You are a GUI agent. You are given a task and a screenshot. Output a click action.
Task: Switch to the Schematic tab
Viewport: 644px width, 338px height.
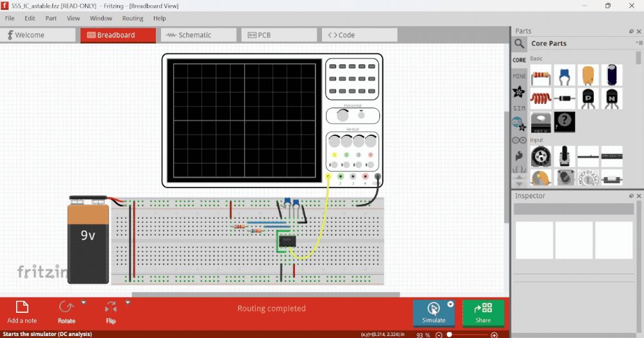click(198, 35)
